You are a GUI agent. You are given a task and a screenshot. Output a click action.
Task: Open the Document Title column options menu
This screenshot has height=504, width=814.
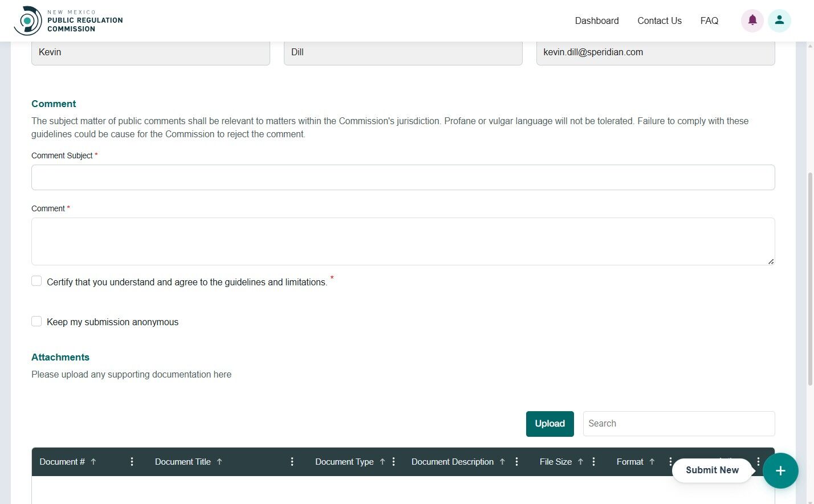(292, 462)
